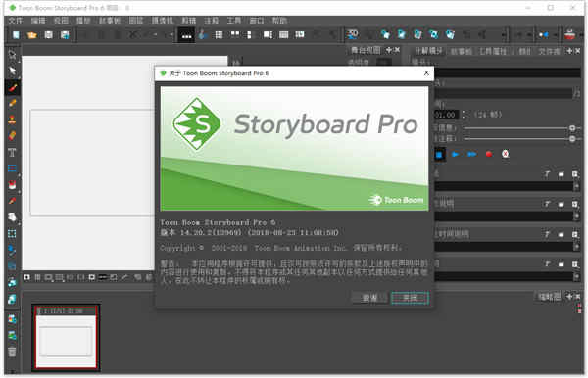Click the red pot icon at toolbar right end

[569, 34]
